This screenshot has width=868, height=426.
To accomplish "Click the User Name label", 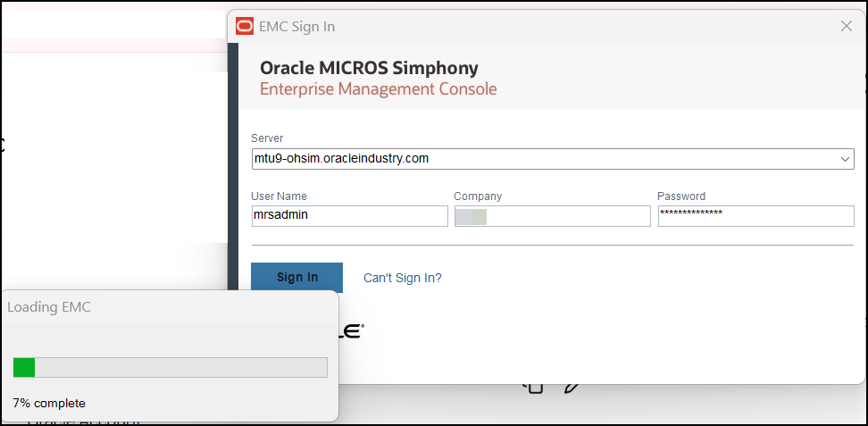I will click(x=279, y=196).
